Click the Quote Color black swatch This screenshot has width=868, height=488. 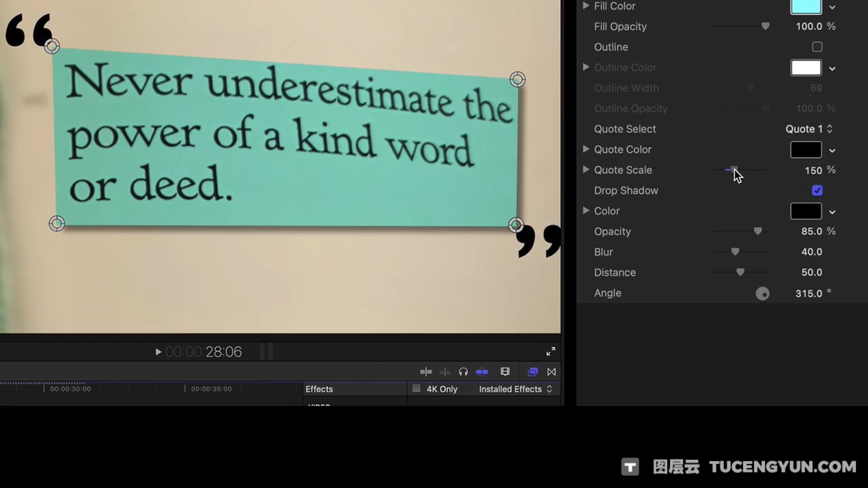(x=806, y=150)
